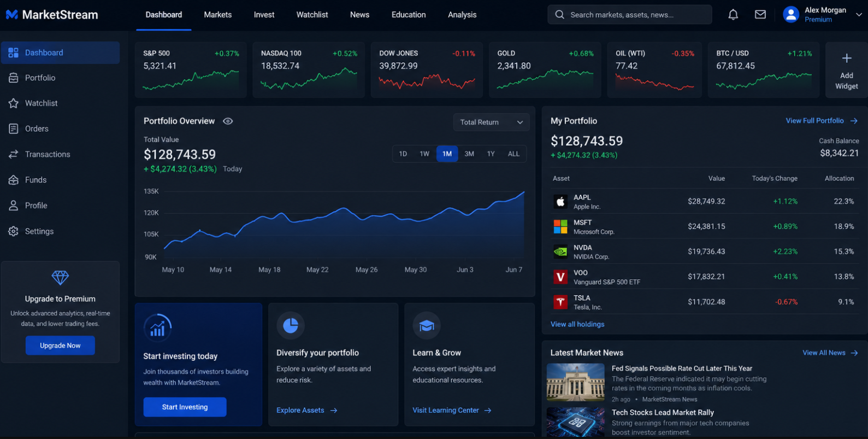
Task: Click headline Tech Stocks Lead Market Rally
Action: [x=663, y=413]
